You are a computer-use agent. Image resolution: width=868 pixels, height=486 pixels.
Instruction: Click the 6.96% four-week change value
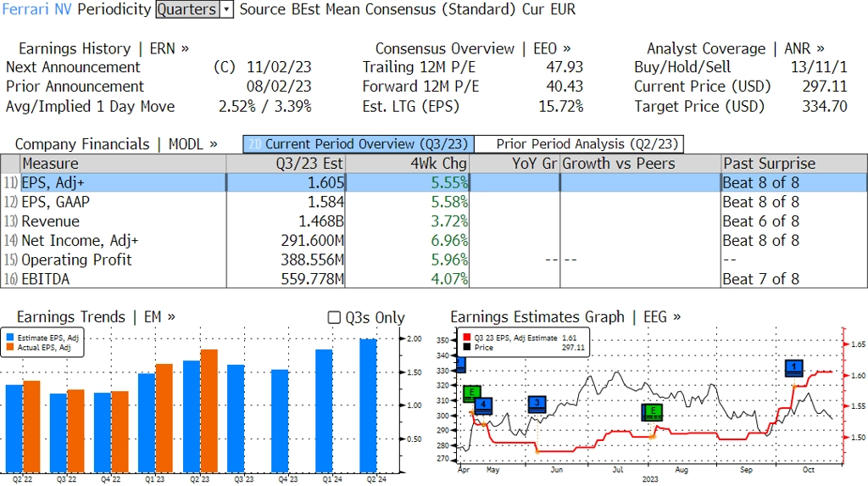pos(449,241)
